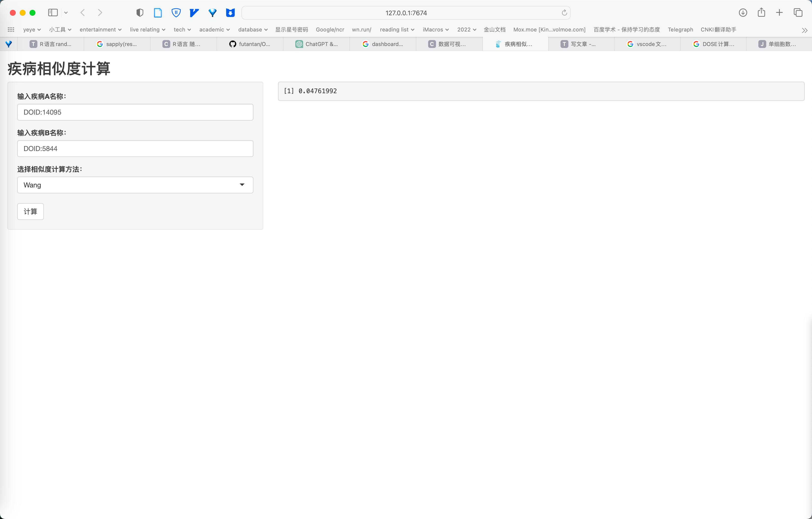
Task: Click the Safari sidebar toggle icon
Action: click(53, 13)
